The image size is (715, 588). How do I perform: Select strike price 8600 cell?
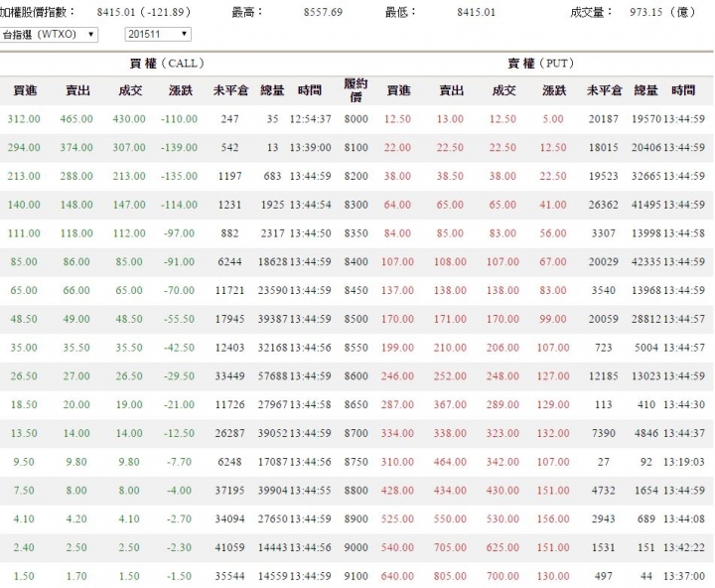click(x=357, y=376)
